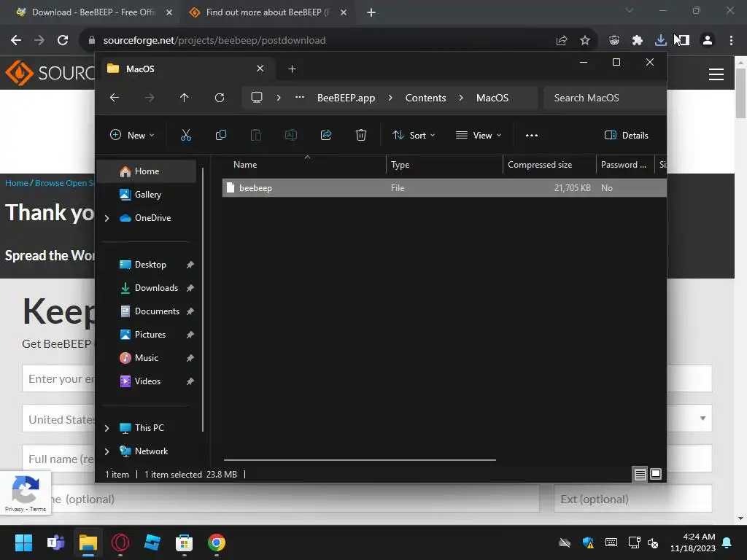Screen dimensions: 747x560
Task: Sort by the Name column header
Action: click(245, 165)
